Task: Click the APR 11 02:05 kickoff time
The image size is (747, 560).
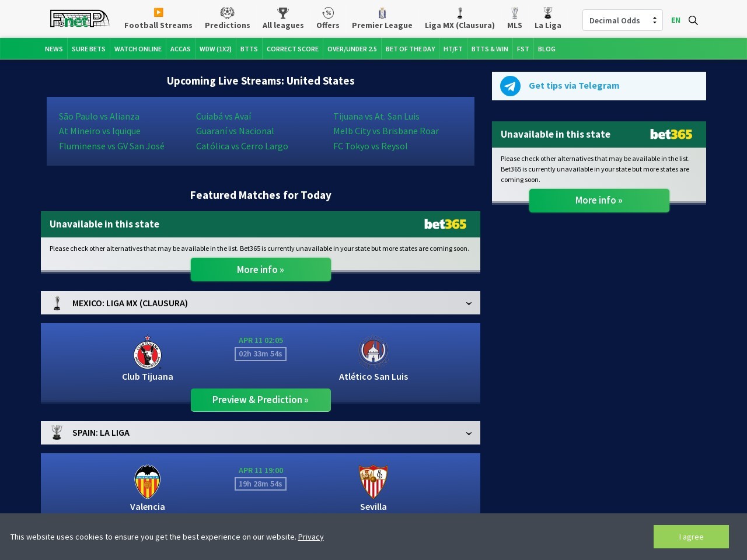Action: tap(261, 341)
